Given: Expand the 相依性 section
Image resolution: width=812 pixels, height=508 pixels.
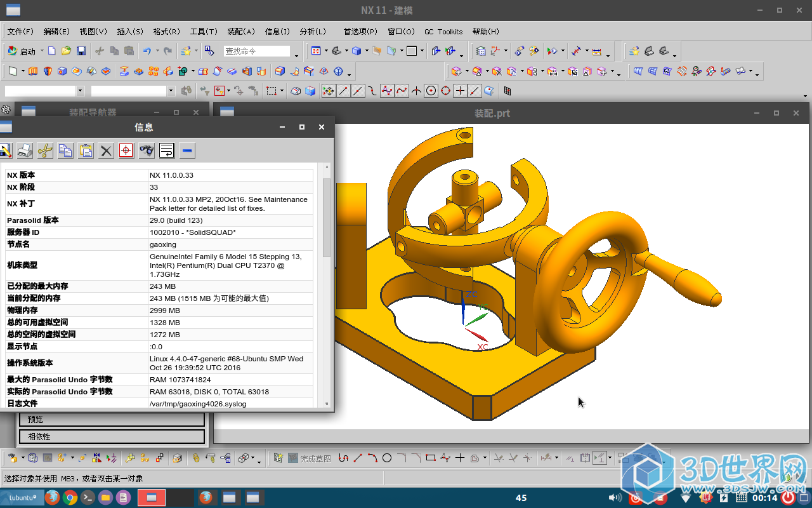Looking at the screenshot, I should pos(112,436).
